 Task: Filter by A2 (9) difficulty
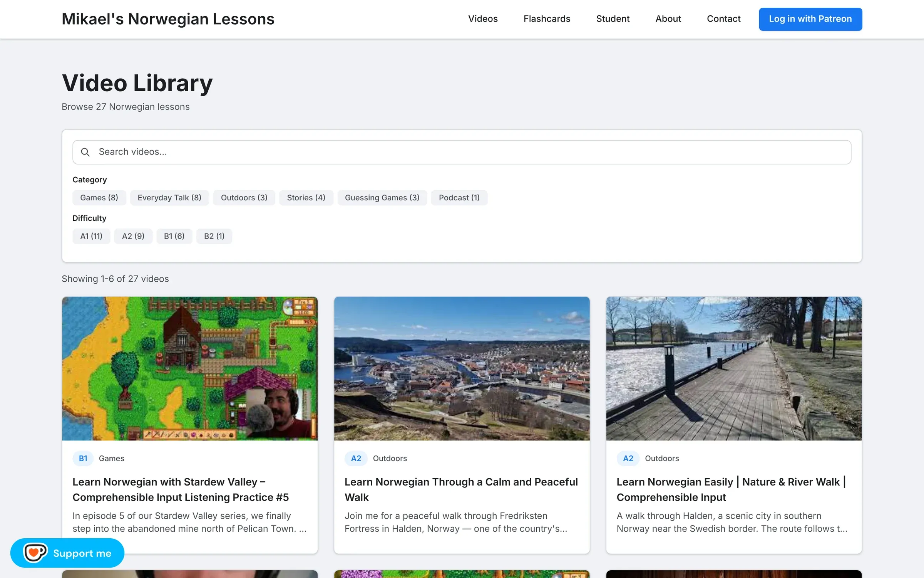133,236
